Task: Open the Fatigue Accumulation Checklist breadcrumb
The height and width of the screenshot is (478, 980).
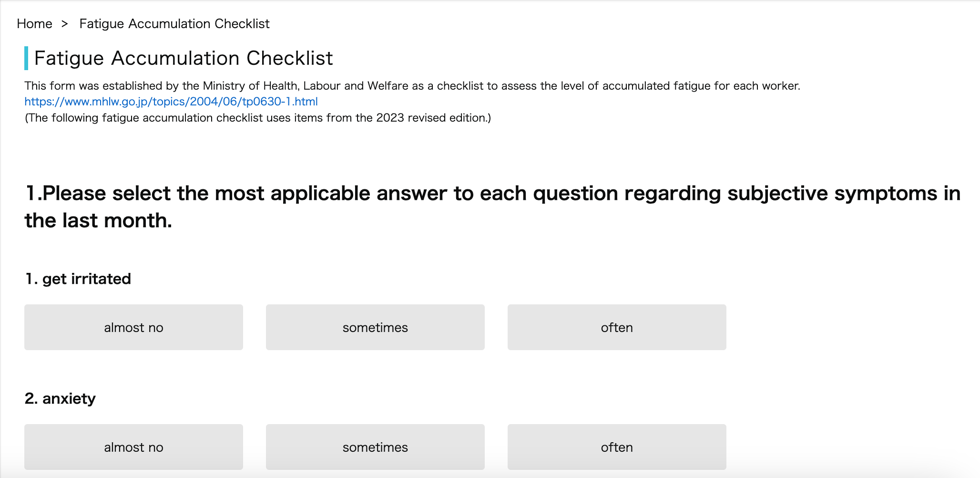Action: point(174,23)
